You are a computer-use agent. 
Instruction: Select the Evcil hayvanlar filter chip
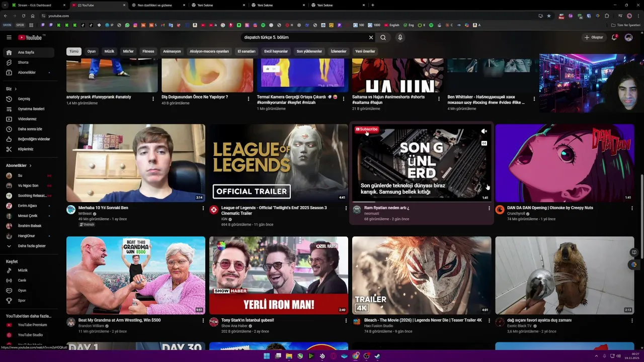(276, 51)
